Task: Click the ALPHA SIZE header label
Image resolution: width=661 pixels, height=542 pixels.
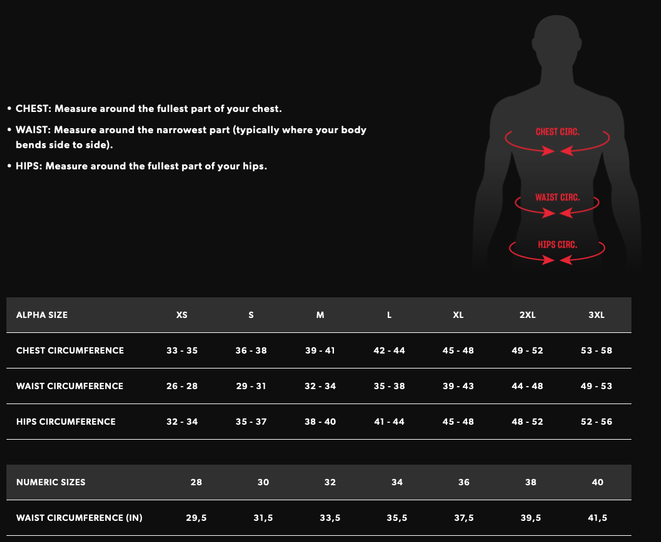Action: point(42,315)
